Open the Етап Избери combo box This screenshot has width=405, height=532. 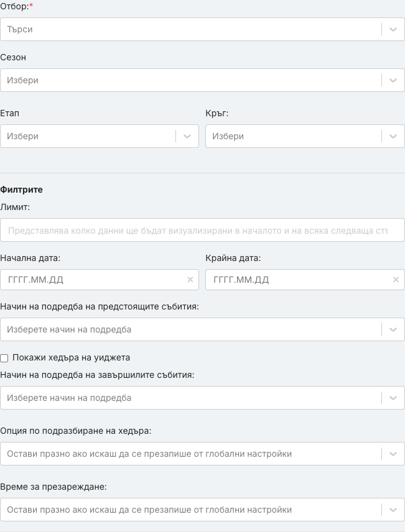pos(100,136)
